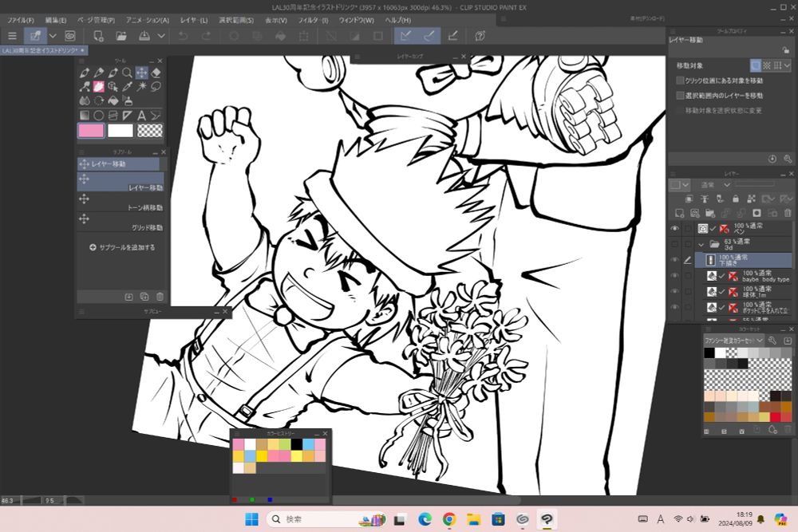This screenshot has height=532, width=798.
Task: Click サブツールを追加する button
Action: pos(122,247)
